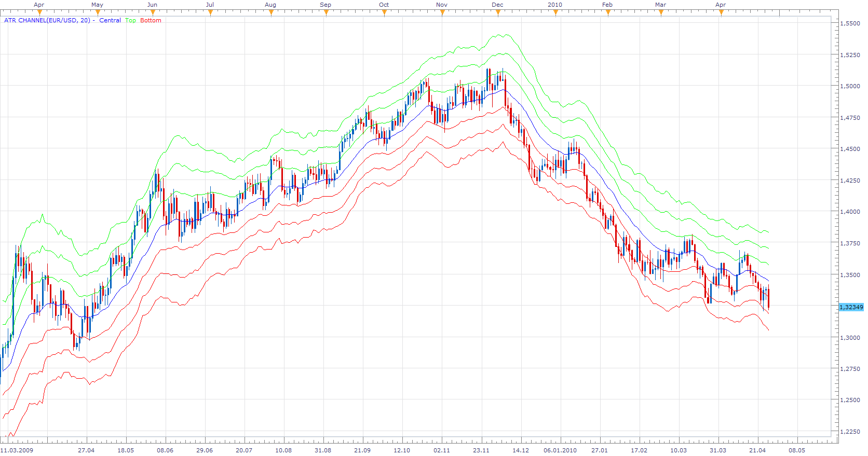The width and height of the screenshot is (868, 456).
Task: Select the orange marker below Jul
Action: tap(210, 12)
